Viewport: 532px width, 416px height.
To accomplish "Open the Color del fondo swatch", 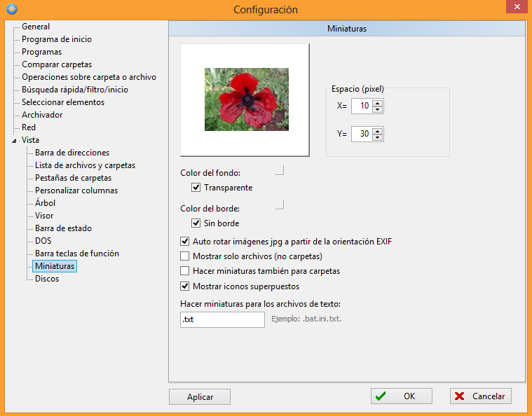I will point(280,171).
